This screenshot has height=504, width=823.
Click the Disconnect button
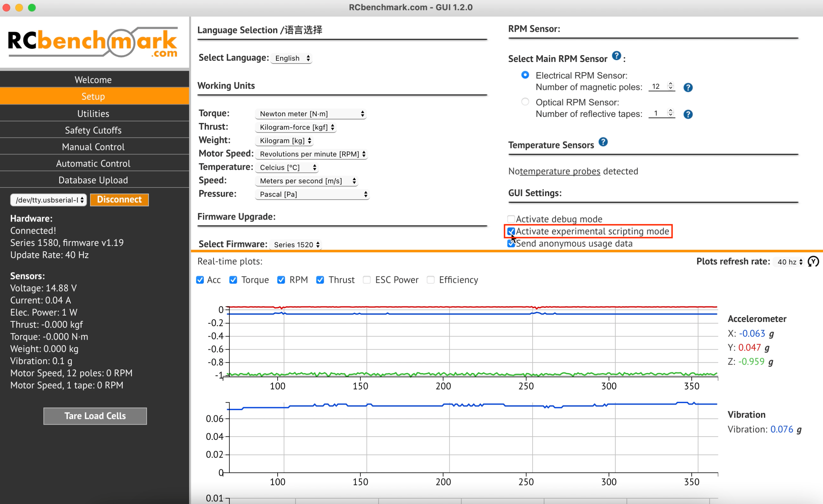pyautogui.click(x=119, y=199)
